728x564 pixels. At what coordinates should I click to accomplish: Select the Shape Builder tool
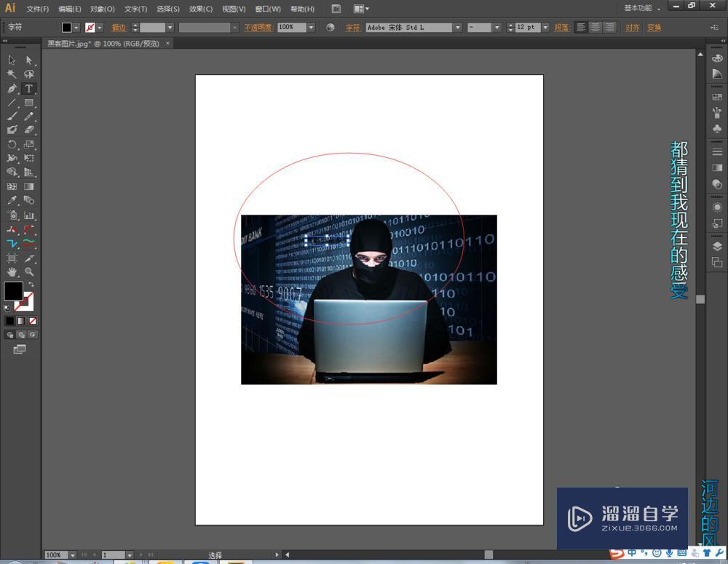click(12, 172)
